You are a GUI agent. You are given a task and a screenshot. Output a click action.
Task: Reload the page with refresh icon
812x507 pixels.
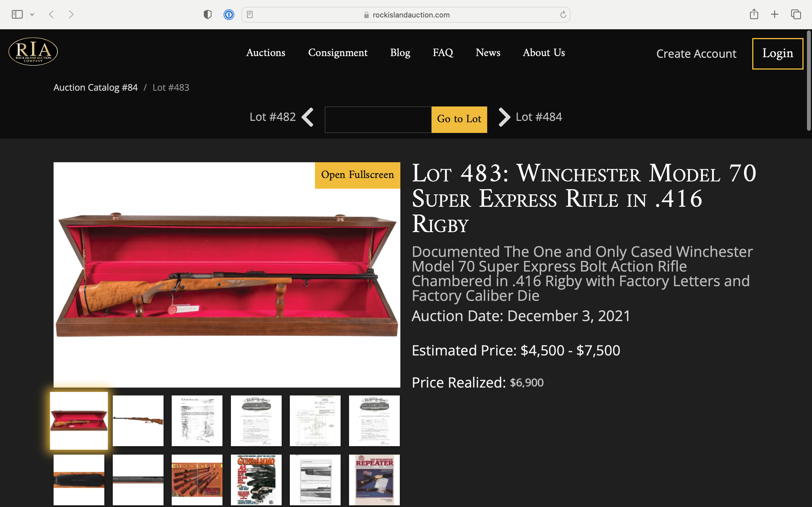click(563, 14)
